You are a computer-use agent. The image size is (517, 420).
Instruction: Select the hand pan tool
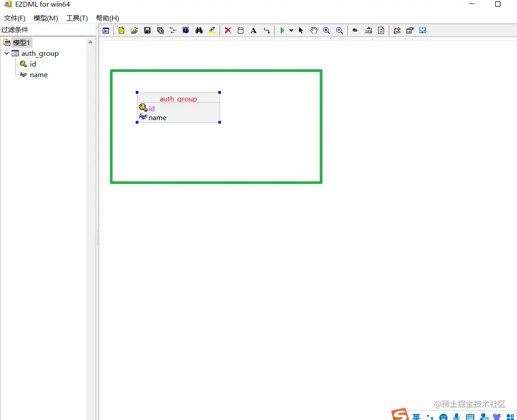[313, 30]
